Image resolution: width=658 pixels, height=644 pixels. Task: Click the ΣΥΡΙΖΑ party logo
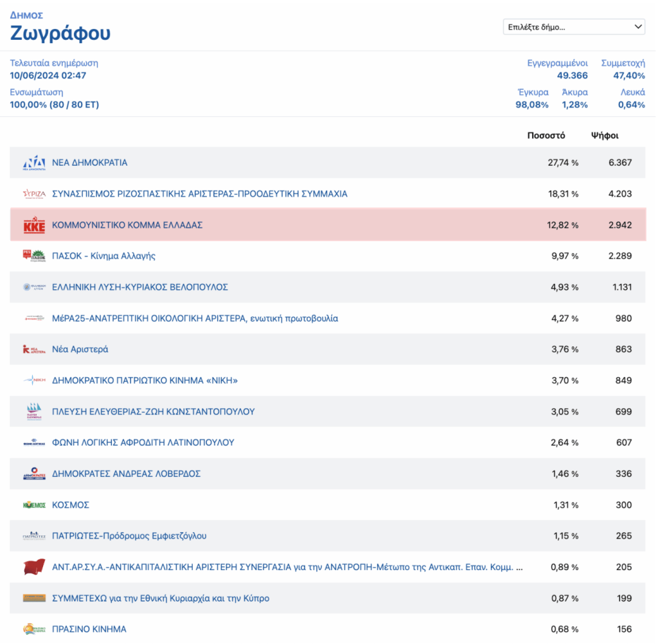click(x=34, y=194)
